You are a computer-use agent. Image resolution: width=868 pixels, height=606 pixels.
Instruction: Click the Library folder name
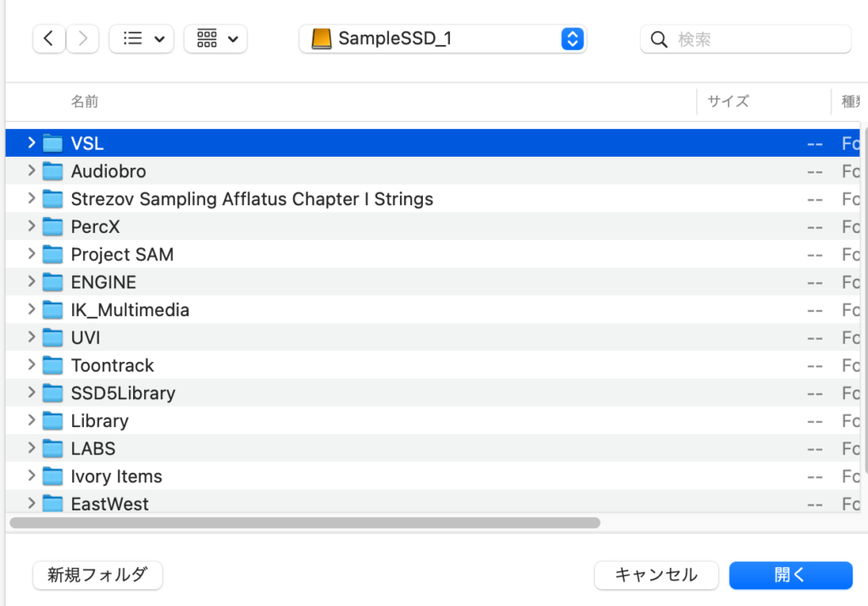point(100,420)
